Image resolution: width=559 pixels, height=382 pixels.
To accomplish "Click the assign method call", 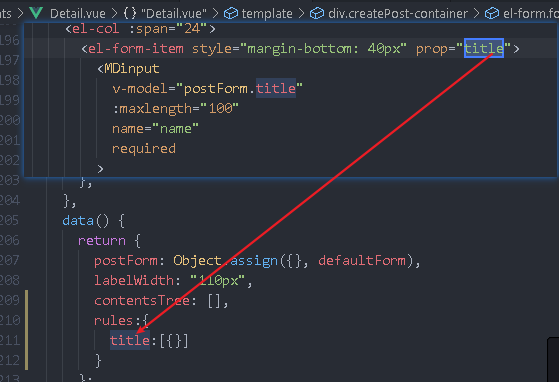I will (x=253, y=260).
